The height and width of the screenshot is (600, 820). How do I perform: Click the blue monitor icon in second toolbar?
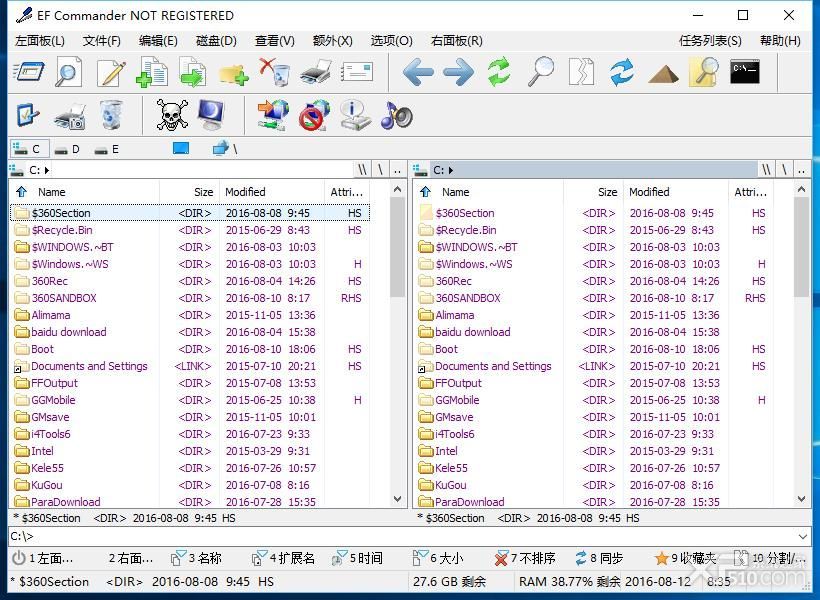point(211,115)
